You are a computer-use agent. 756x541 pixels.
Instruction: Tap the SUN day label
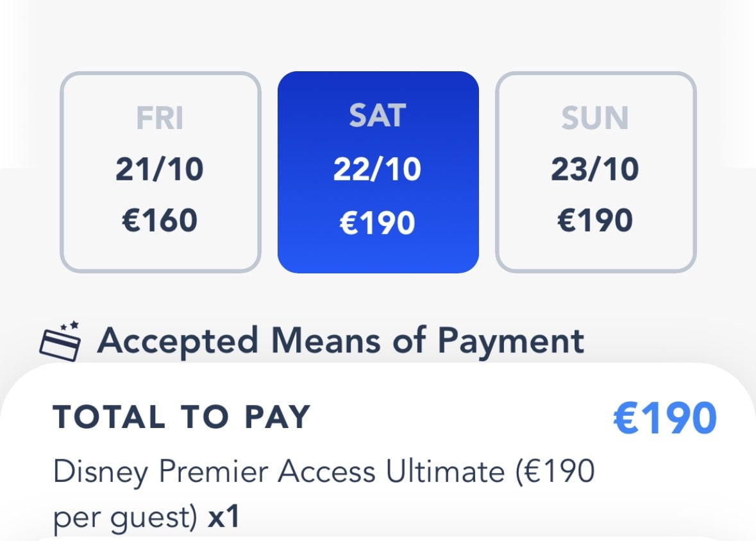tap(595, 117)
